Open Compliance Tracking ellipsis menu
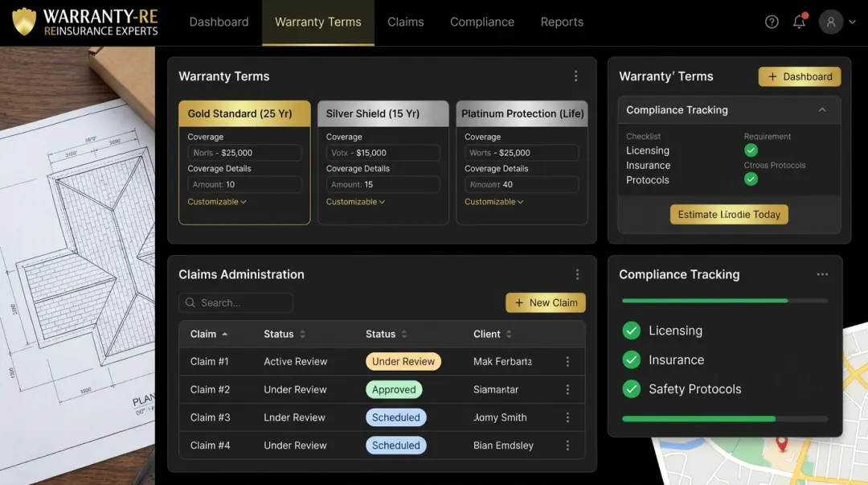Viewport: 868px width, 485px height. click(823, 274)
